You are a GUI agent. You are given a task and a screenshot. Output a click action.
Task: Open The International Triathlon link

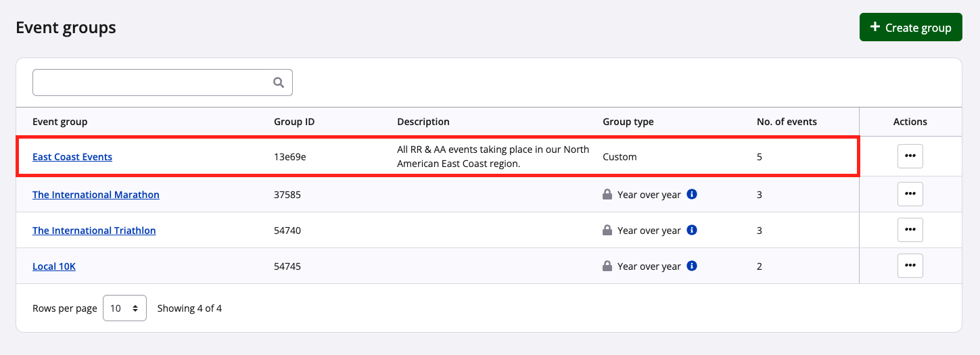pos(94,231)
